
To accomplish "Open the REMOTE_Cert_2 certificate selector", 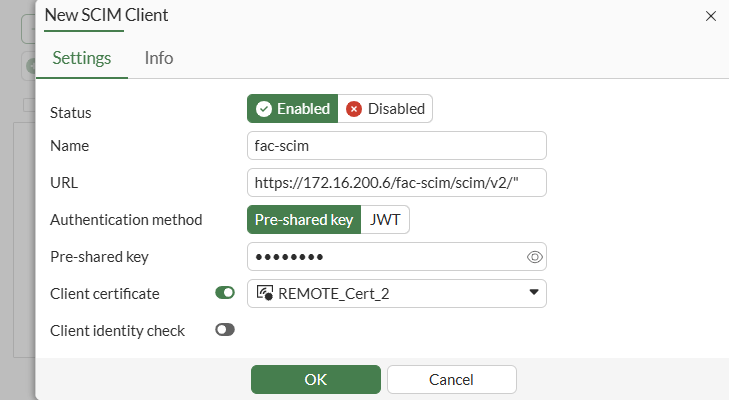I will click(397, 293).
